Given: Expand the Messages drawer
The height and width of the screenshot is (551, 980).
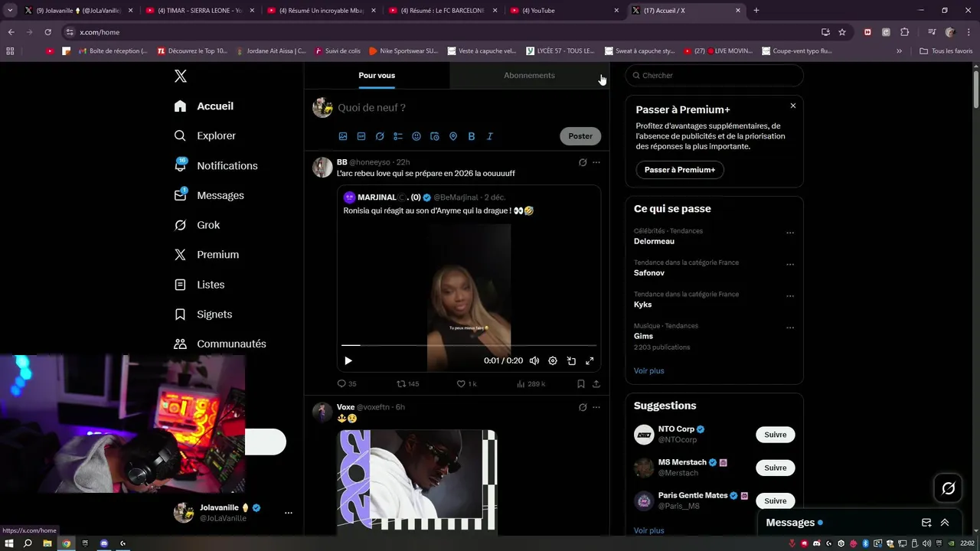Looking at the screenshot, I should coord(945,523).
